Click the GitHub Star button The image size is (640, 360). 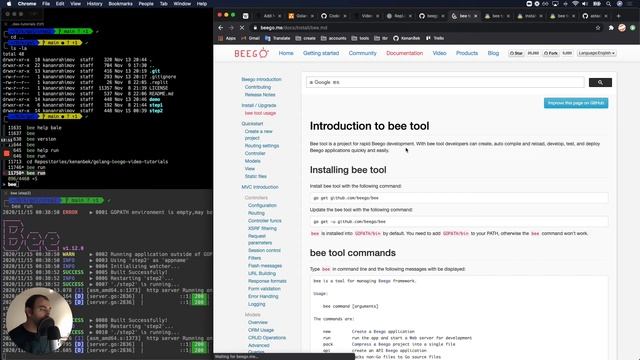[x=516, y=53]
